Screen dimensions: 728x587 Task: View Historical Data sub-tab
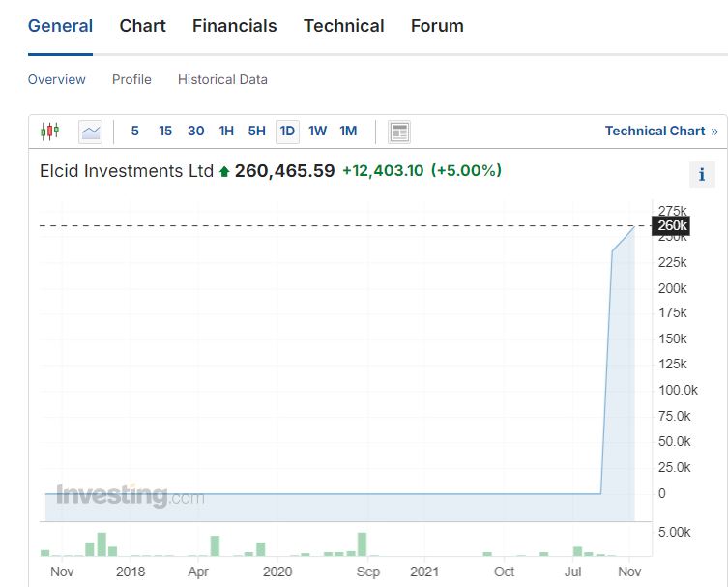222,80
